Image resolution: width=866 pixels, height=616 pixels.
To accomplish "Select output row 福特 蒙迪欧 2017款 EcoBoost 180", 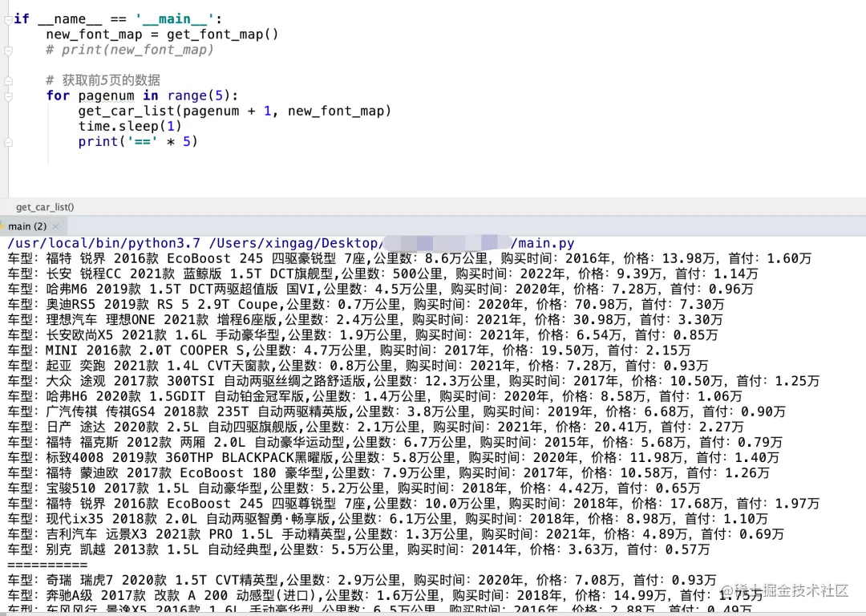I will coord(388,473).
